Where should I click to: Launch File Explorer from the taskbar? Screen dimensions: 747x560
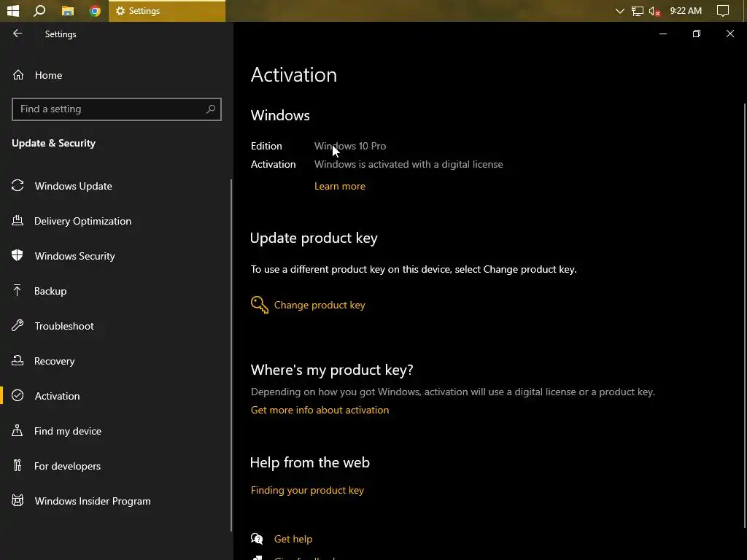tap(68, 10)
